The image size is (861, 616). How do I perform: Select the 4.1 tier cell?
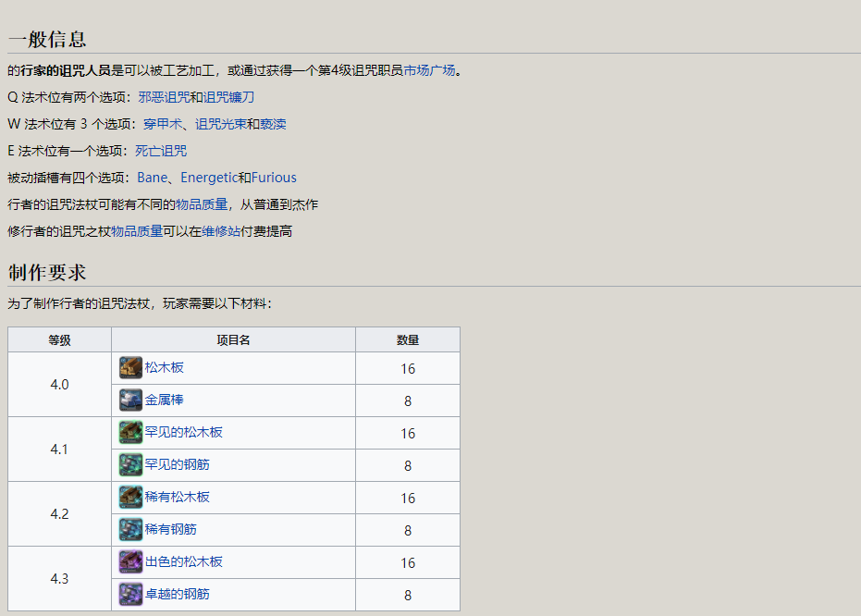click(59, 450)
